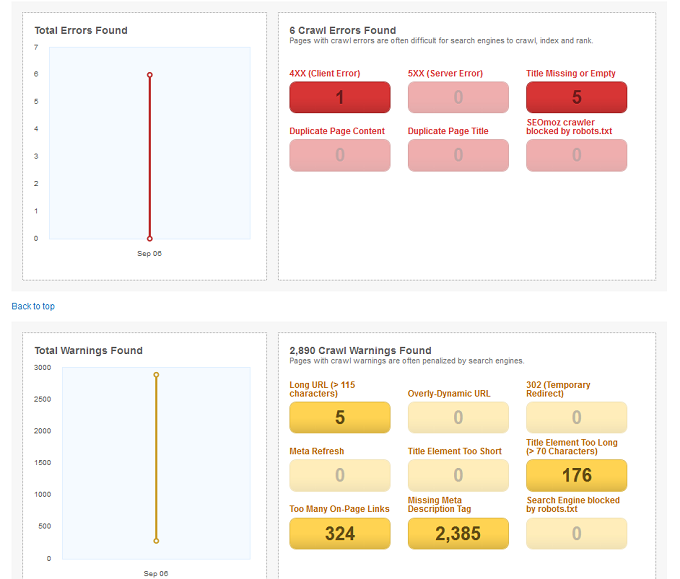Click the 3000 axis label on warnings chart
This screenshot has height=579, width=680.
[42, 367]
